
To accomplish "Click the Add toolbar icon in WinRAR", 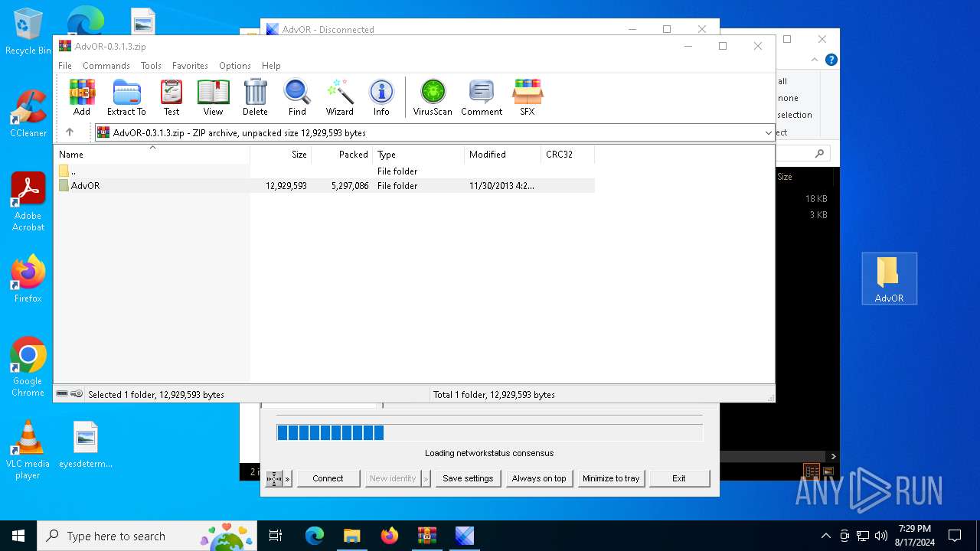I will click(x=82, y=97).
